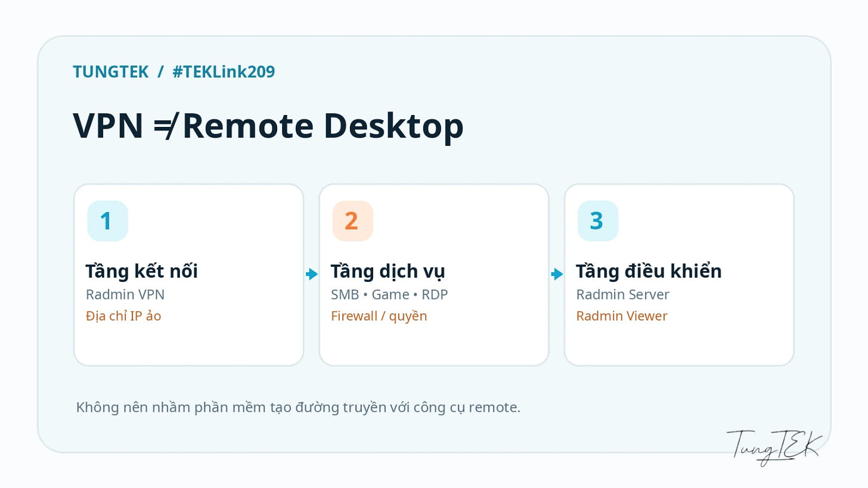Select the orange number 2 badge
Viewport: 868px width, 488px height.
(353, 221)
